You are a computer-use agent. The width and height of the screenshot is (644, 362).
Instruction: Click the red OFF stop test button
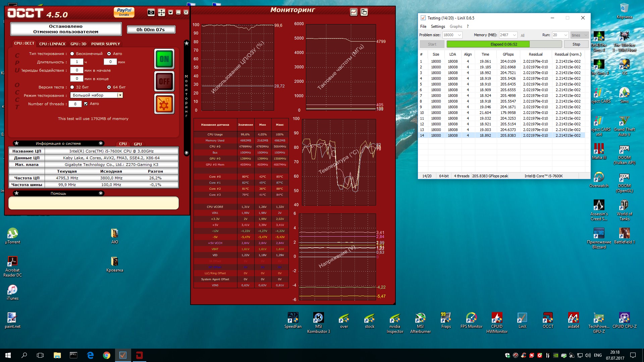[x=164, y=81]
